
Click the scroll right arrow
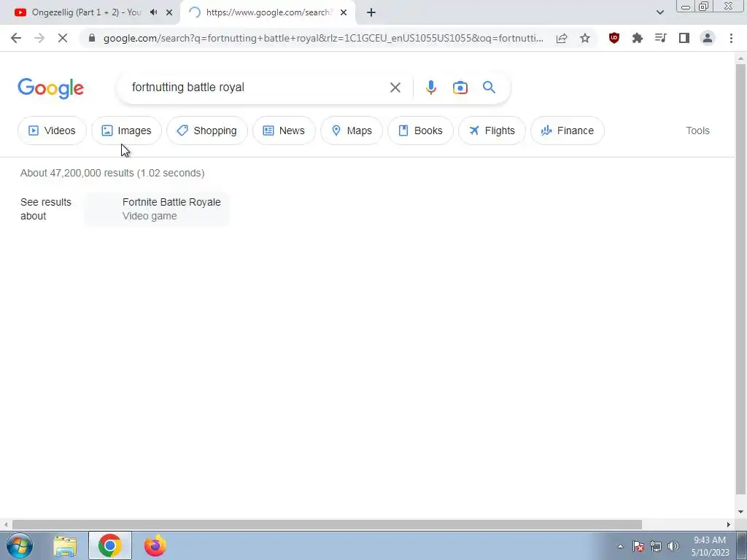tap(729, 524)
